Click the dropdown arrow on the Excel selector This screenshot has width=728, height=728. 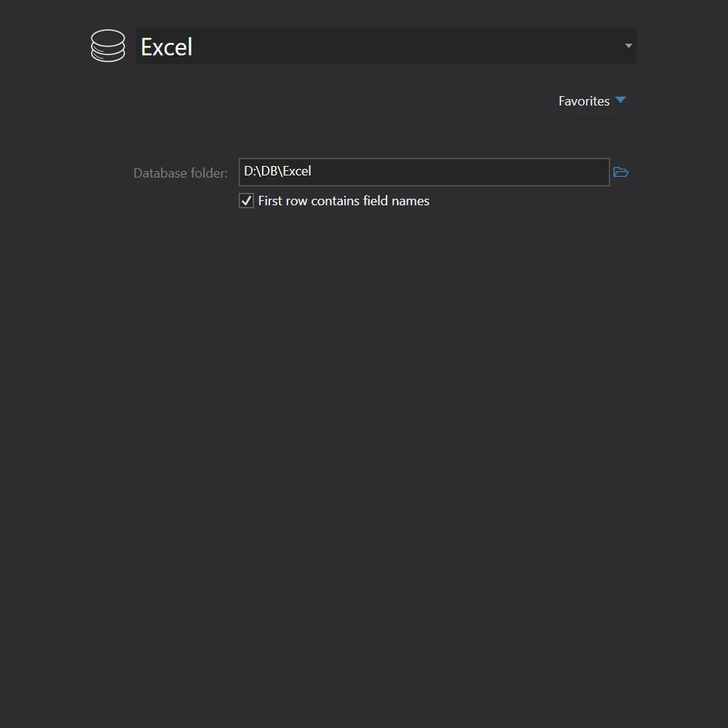[x=628, y=46]
